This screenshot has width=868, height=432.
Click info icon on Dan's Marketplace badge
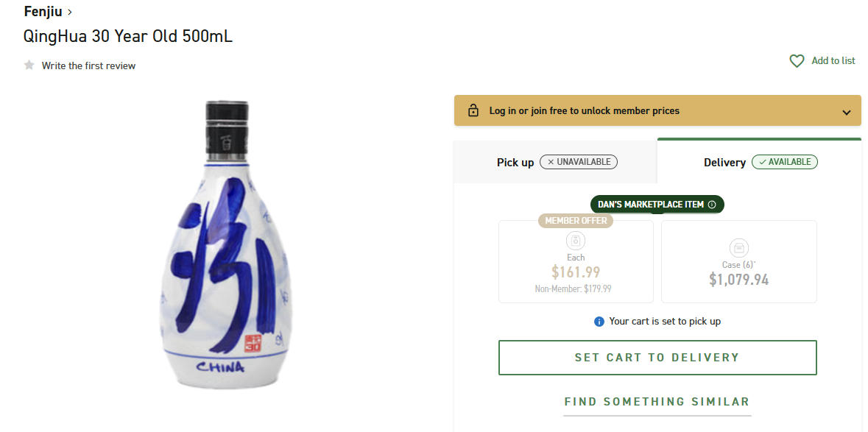(712, 205)
